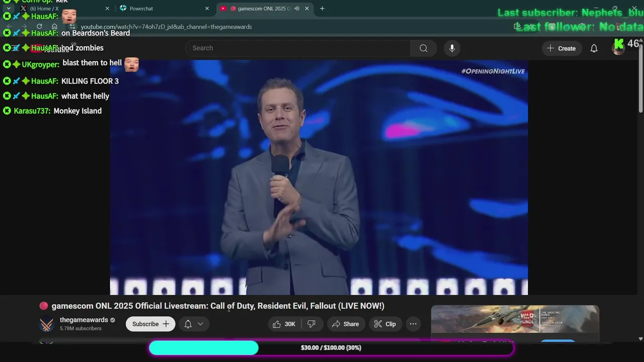Switch to the Powerchat tab
This screenshot has width=644, height=362.
point(164,9)
